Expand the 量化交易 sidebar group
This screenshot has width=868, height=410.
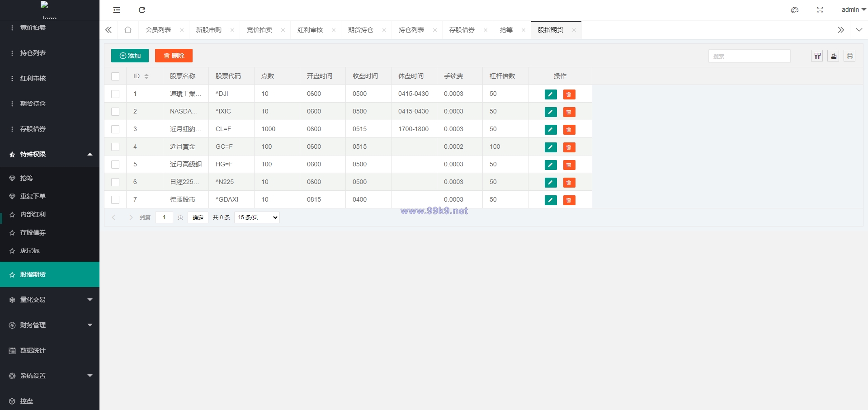[x=50, y=300]
